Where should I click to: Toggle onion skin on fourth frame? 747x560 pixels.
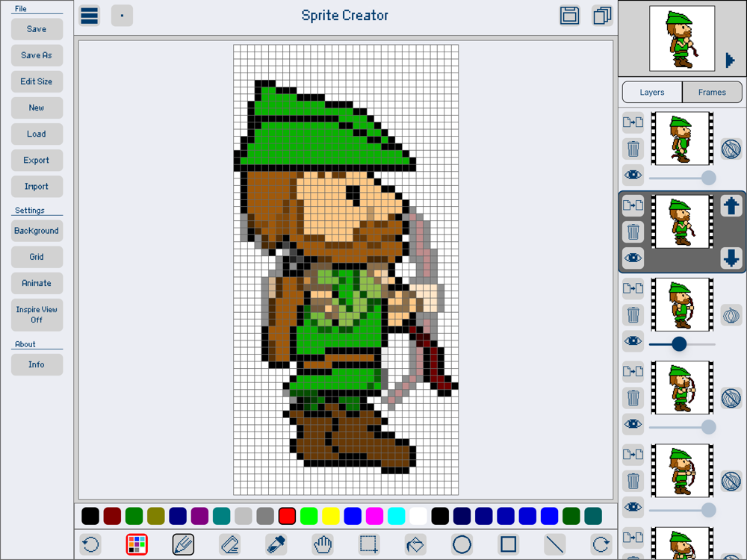(x=731, y=398)
